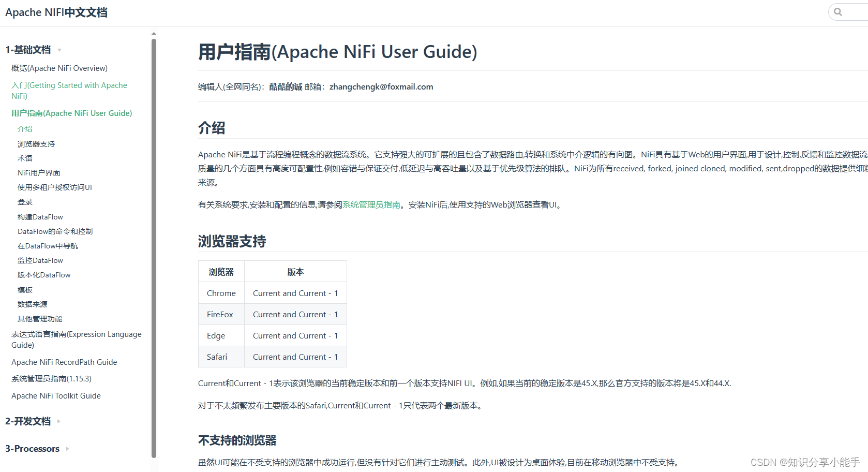Screen dimensions: 868x472
Task: Open 构建DataFlow sidebar entry
Action: tap(40, 217)
